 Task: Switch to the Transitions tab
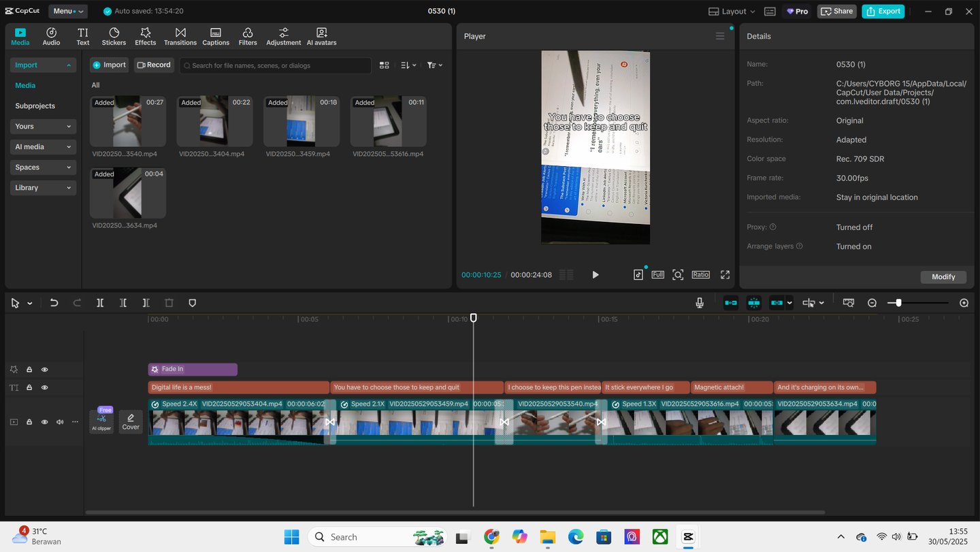[180, 37]
